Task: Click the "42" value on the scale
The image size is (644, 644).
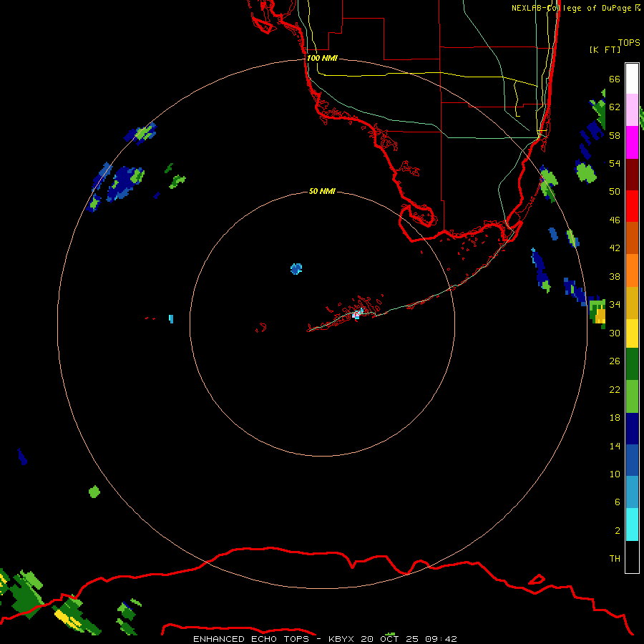Action: [x=615, y=248]
